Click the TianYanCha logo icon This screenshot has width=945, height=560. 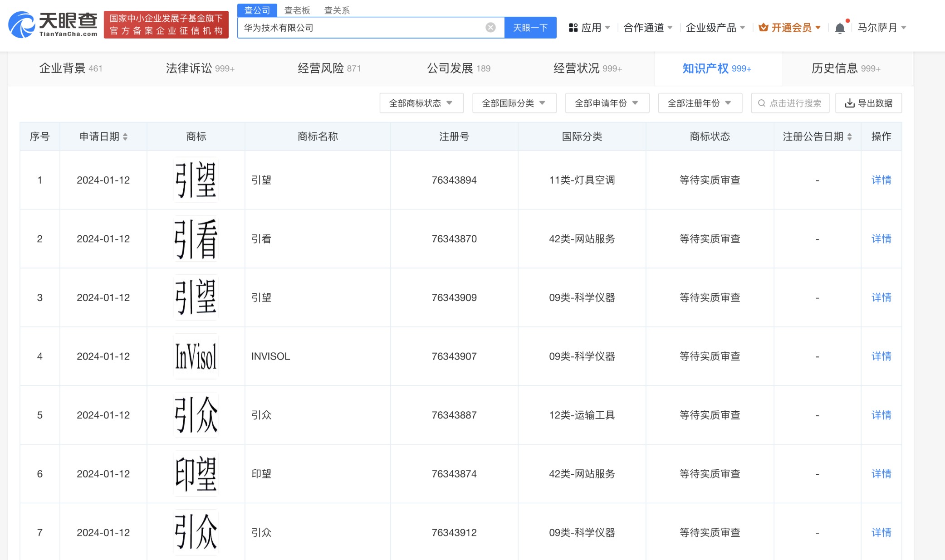21,25
